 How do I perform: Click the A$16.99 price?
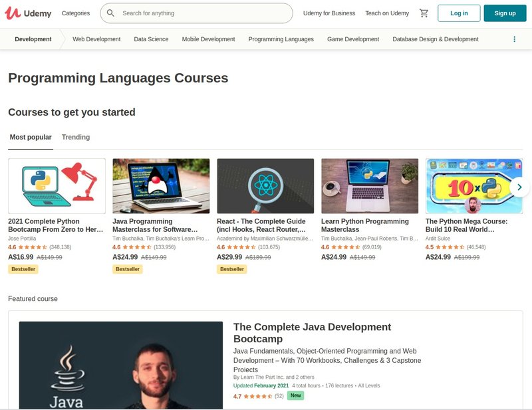21,257
